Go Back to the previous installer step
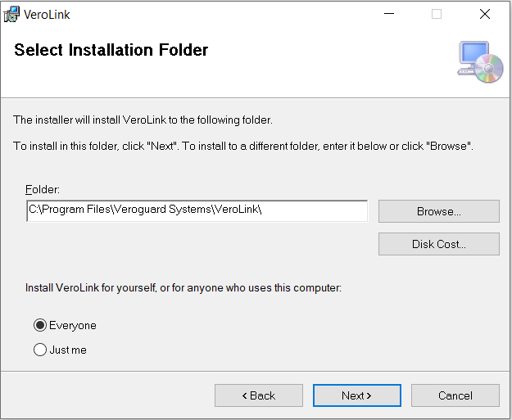This screenshot has width=512, height=420. point(259,395)
